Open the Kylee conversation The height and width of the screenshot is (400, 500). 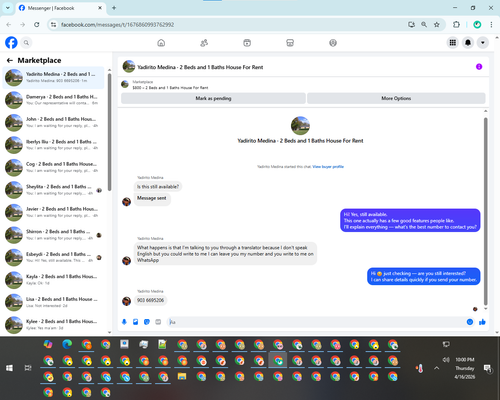pos(53,324)
